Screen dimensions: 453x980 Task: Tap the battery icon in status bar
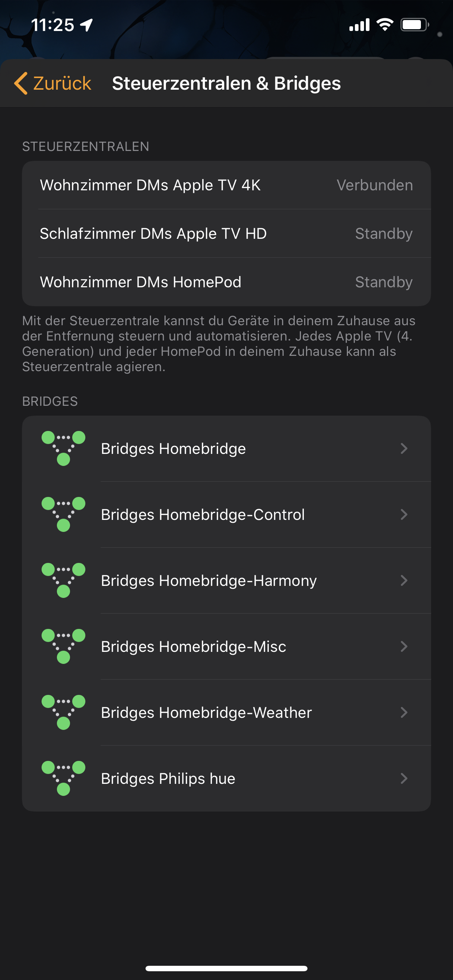coord(414,25)
